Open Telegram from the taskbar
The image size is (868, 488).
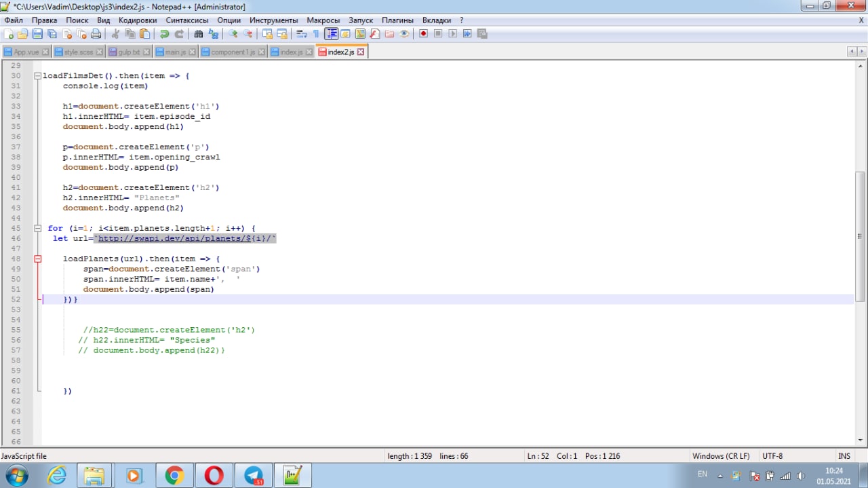click(x=254, y=476)
